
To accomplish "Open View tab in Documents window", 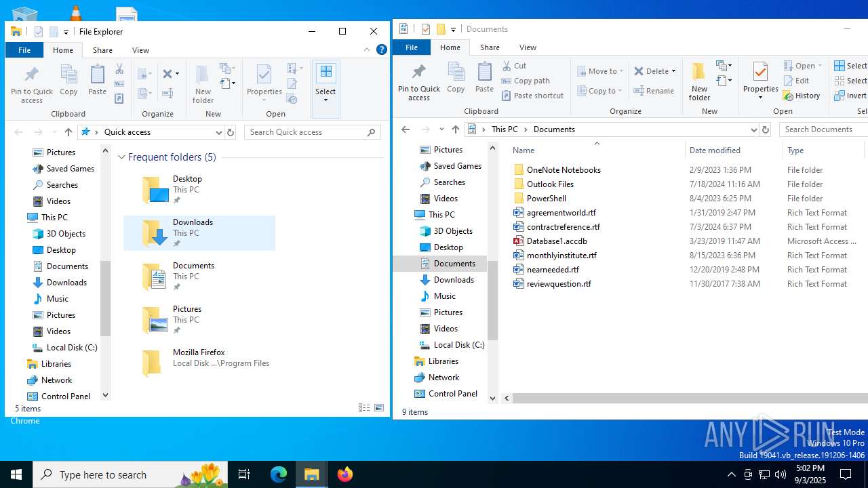I will (x=528, y=47).
